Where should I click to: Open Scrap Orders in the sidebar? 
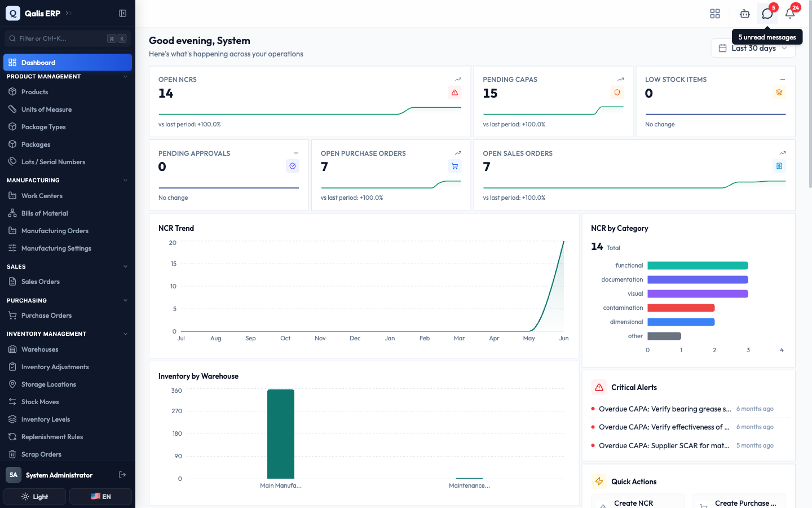(68, 454)
